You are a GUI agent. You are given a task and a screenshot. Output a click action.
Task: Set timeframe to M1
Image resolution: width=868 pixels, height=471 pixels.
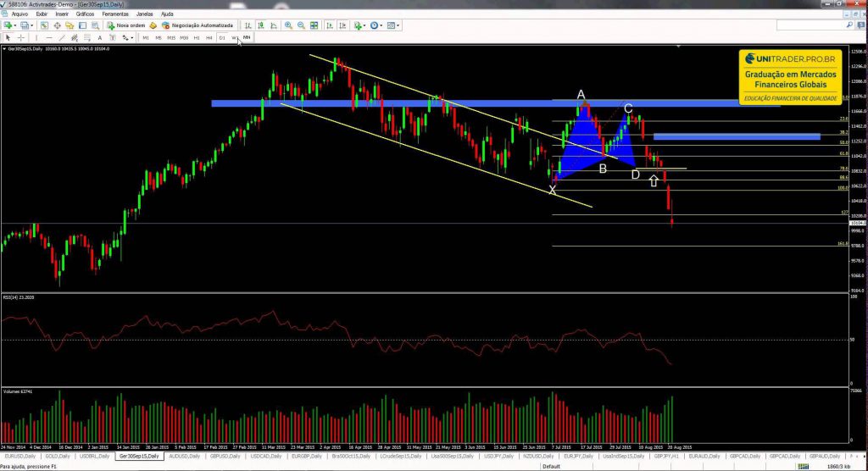146,37
